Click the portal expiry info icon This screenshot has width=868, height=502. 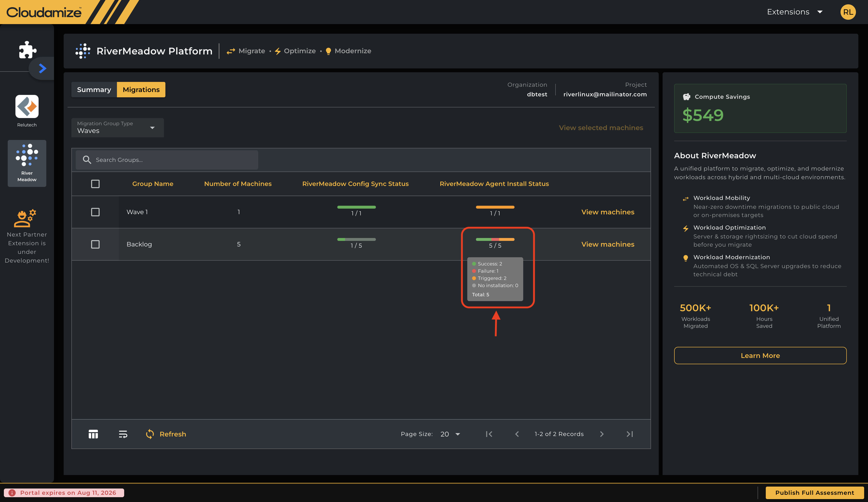tap(12, 493)
